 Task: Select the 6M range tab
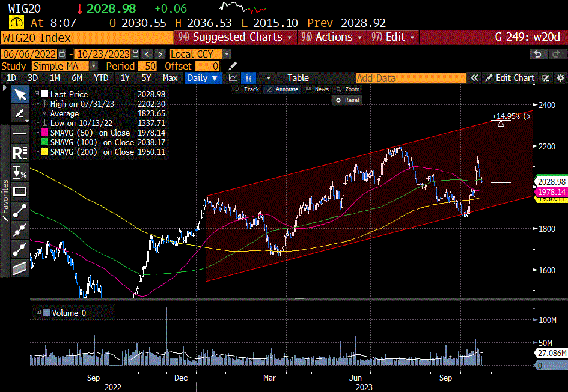point(77,78)
